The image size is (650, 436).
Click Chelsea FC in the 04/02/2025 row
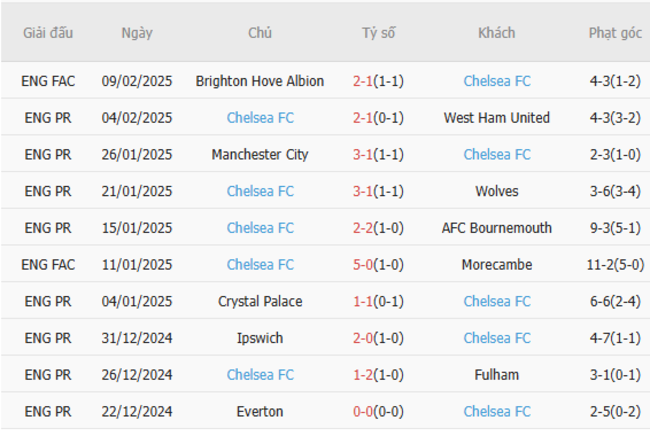260,118
